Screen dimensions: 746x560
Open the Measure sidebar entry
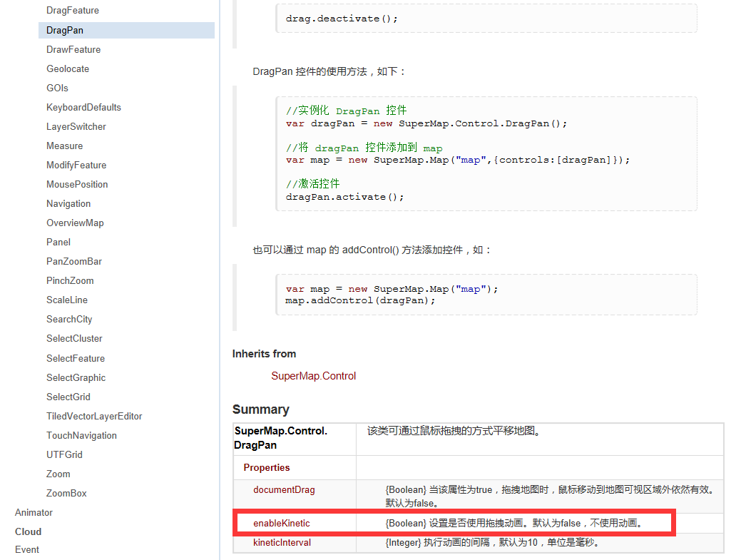point(65,146)
